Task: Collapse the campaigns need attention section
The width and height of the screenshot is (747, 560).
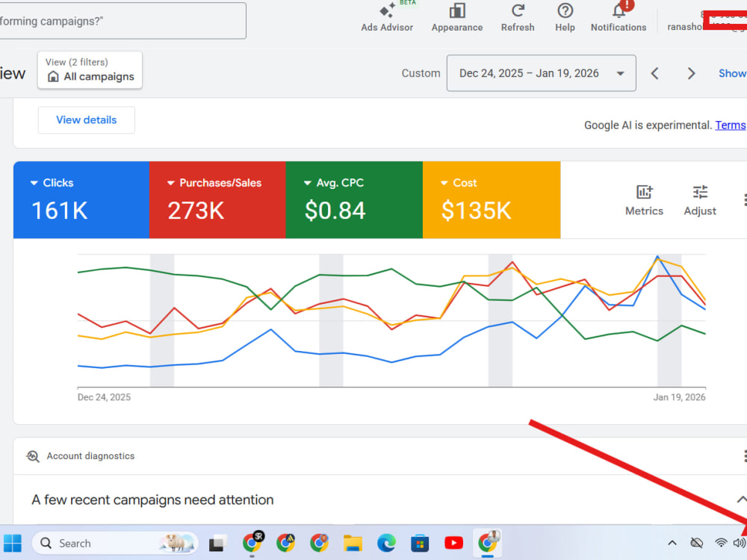Action: tap(742, 500)
